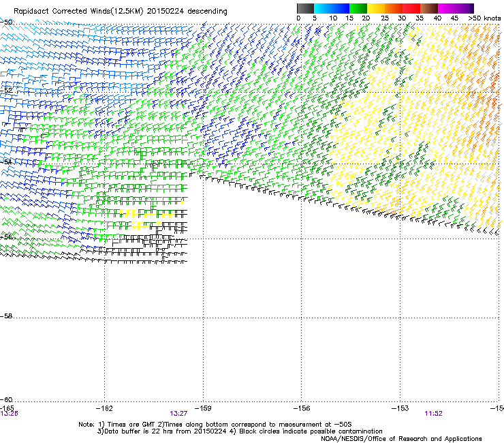Pick the yellow 20-25 knots legend color
Screen dimensions: 504x443
[x=376, y=8]
